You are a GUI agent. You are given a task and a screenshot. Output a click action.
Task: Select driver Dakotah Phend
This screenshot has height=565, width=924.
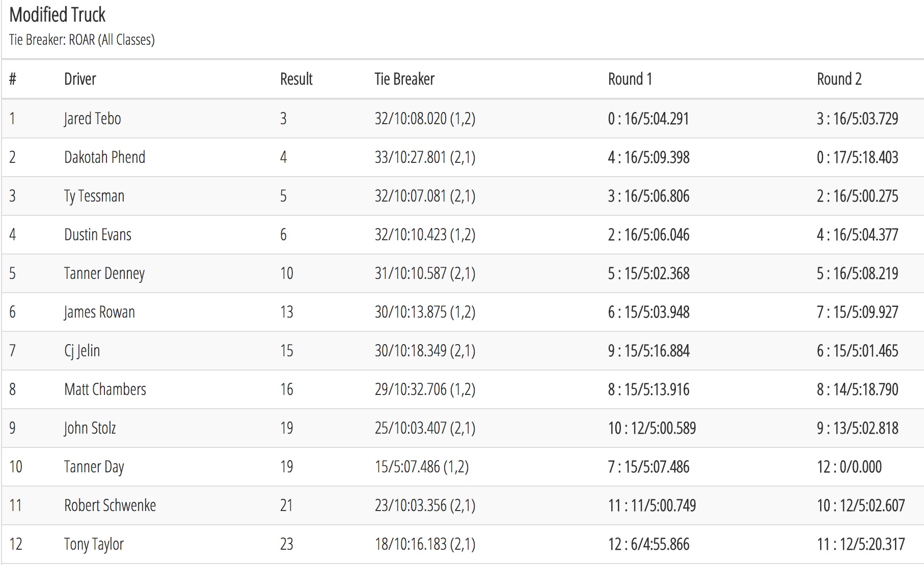coord(104,157)
